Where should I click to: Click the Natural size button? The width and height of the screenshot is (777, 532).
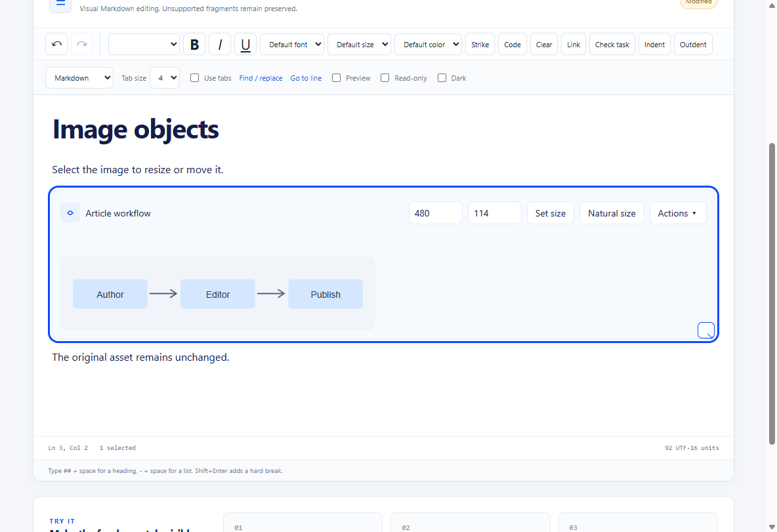tap(612, 213)
